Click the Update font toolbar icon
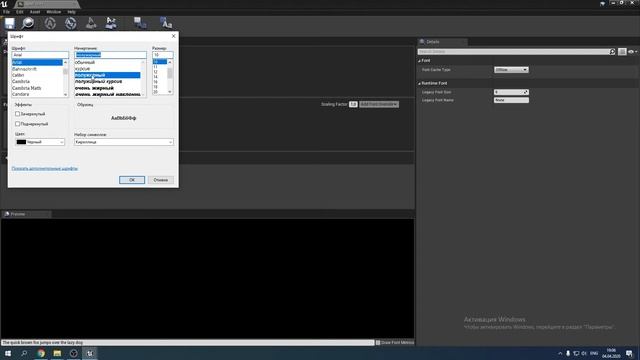Viewport: 640px width, 360px height. [x=50, y=23]
